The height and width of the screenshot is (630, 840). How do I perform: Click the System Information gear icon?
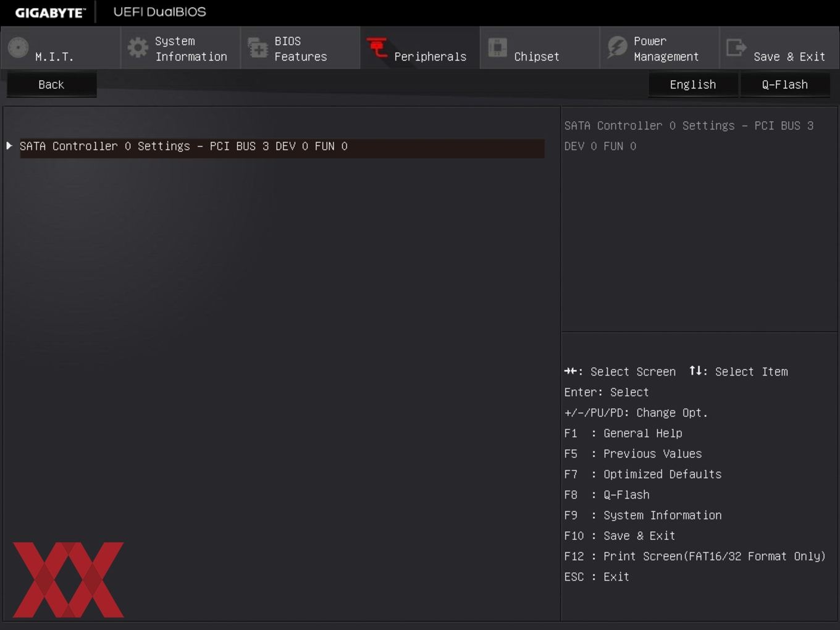click(x=138, y=48)
